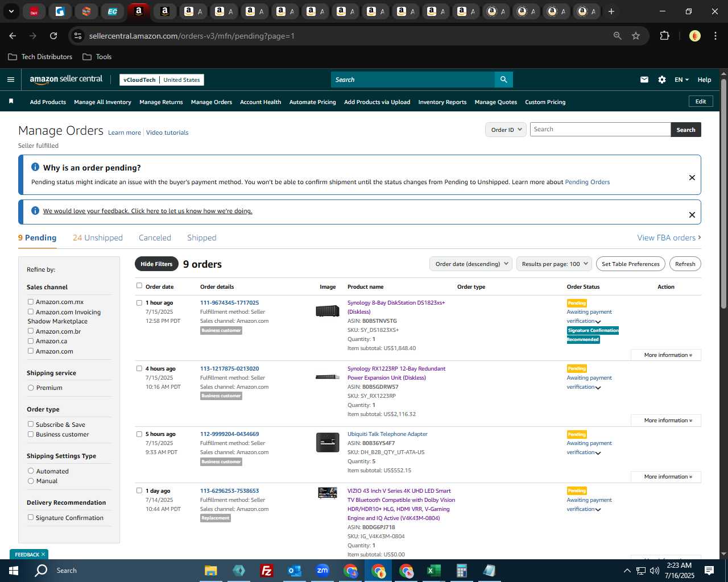Open FileZilla from the taskbar
This screenshot has height=582, width=728.
266,571
